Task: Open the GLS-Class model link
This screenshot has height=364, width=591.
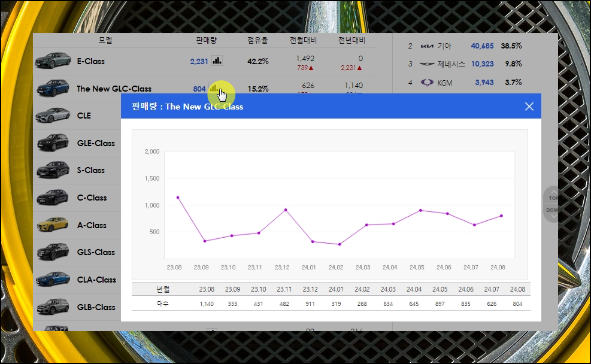Action: click(96, 253)
